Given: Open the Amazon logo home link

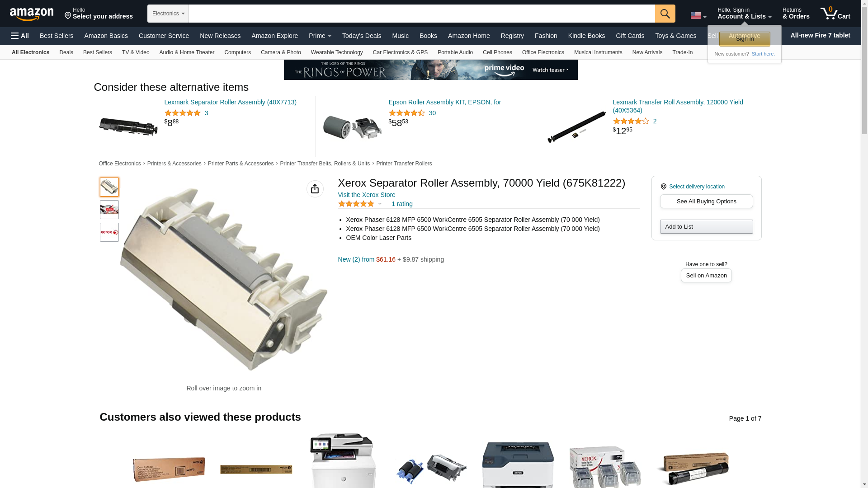Looking at the screenshot, I should pyautogui.click(x=32, y=14).
